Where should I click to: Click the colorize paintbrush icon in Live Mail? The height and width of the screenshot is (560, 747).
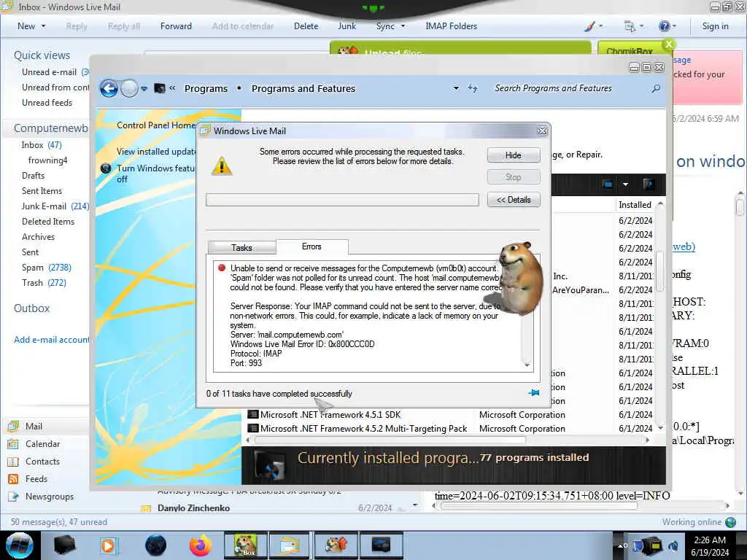[x=589, y=26]
